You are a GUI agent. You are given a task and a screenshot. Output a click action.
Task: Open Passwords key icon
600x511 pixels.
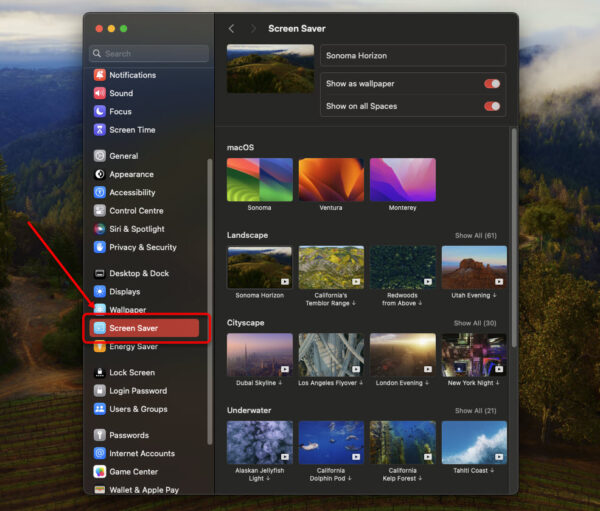point(99,435)
